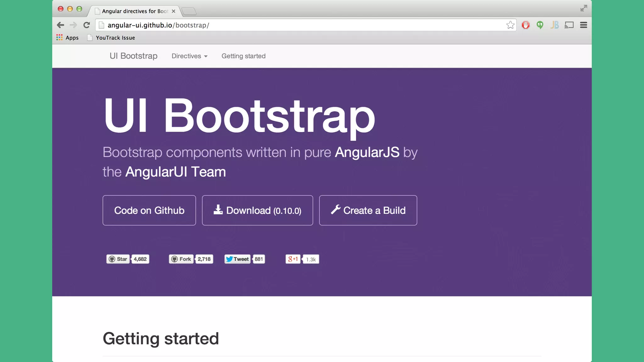The width and height of the screenshot is (644, 362).
Task: Open Getting started in navbar
Action: [243, 56]
